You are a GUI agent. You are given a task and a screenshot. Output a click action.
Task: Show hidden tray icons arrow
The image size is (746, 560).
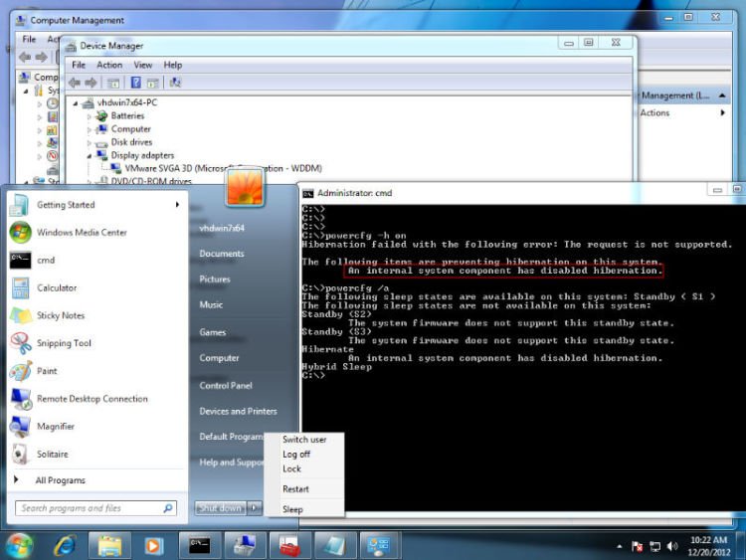point(619,547)
